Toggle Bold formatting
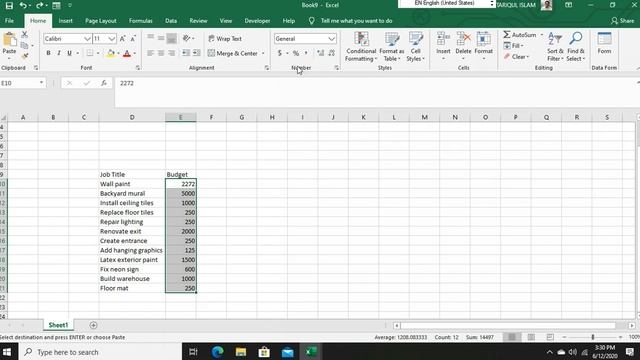 (48, 53)
